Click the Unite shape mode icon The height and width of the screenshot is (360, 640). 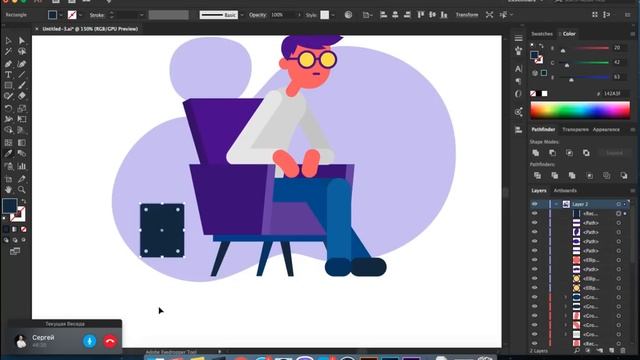[536, 153]
